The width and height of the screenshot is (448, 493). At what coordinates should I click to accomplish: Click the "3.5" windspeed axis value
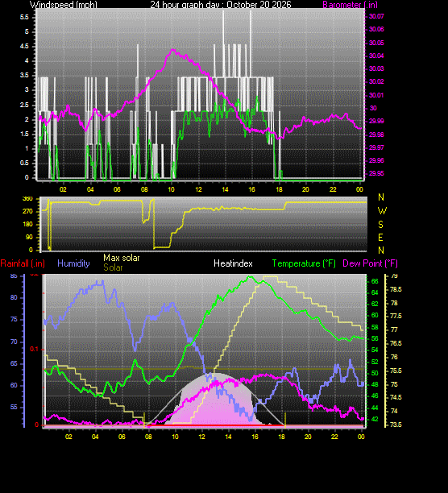[x=24, y=75]
